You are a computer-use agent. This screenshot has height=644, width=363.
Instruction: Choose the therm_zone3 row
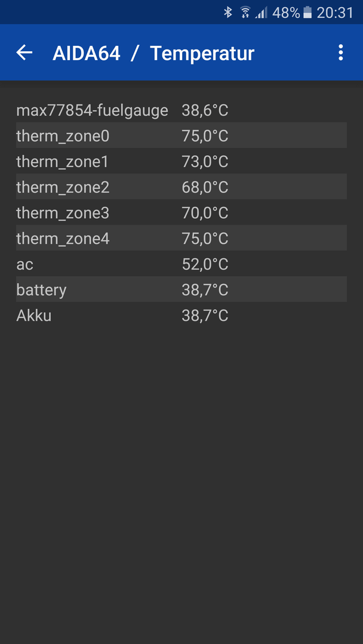[x=181, y=213]
